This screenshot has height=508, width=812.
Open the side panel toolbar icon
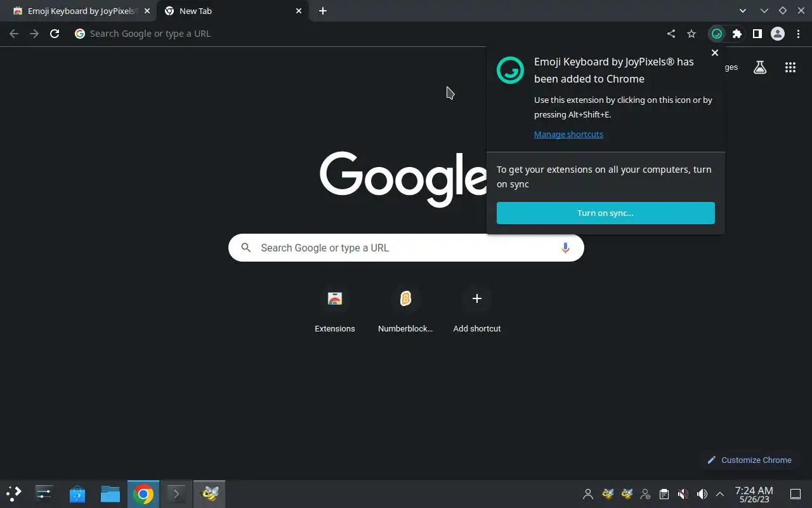[757, 34]
